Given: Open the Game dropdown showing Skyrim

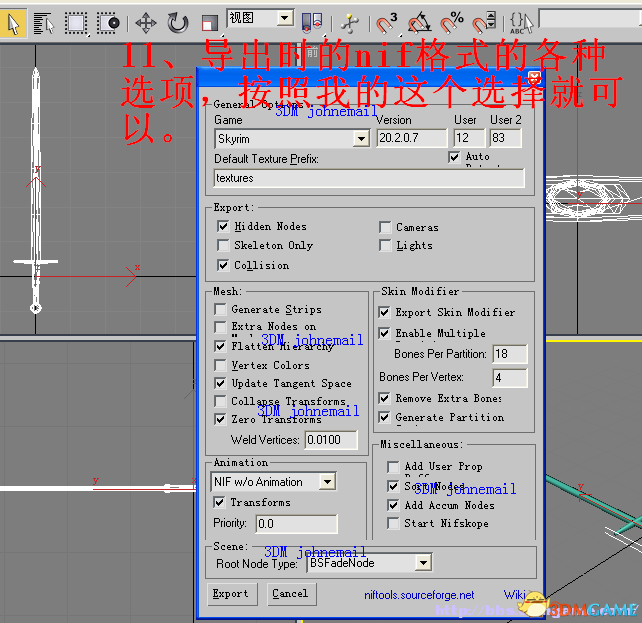Looking at the screenshot, I should click(x=292, y=139).
